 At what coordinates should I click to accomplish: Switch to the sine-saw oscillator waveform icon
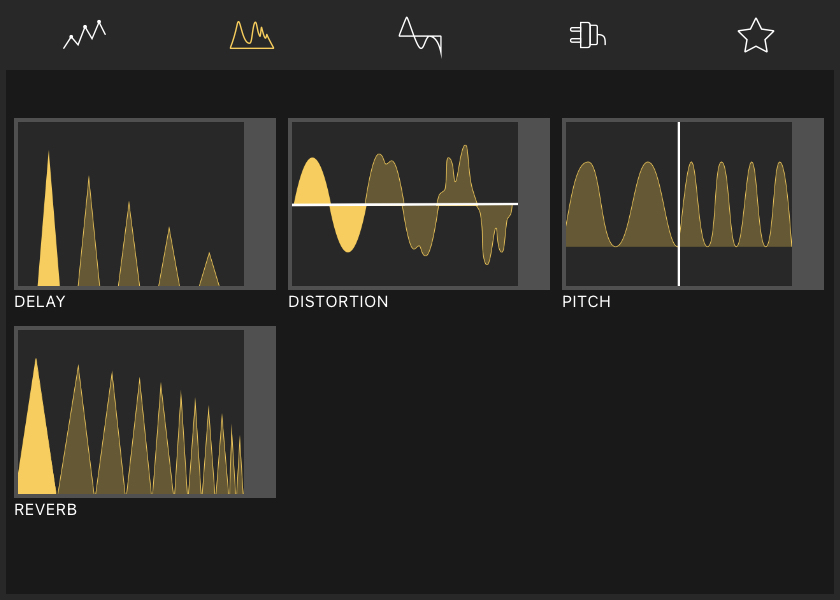point(420,35)
